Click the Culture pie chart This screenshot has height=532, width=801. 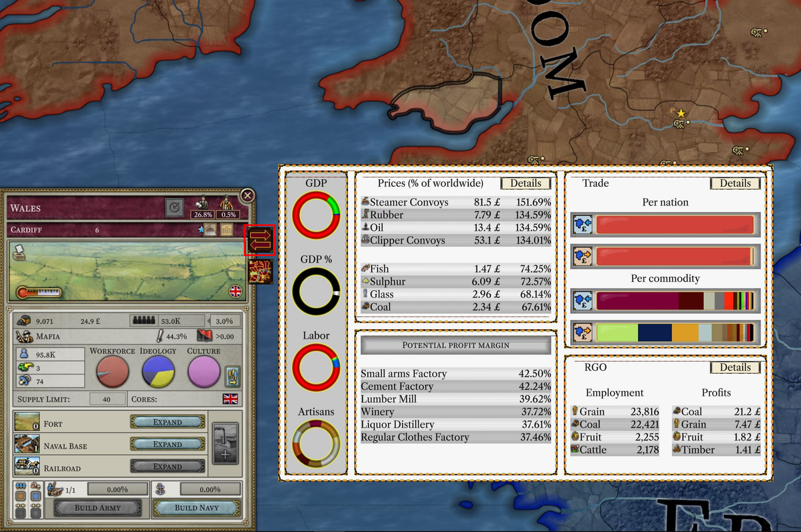[x=204, y=371]
